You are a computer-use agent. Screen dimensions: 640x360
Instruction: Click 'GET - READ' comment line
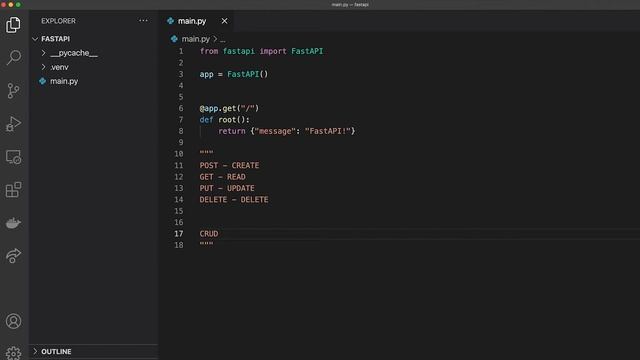222,177
